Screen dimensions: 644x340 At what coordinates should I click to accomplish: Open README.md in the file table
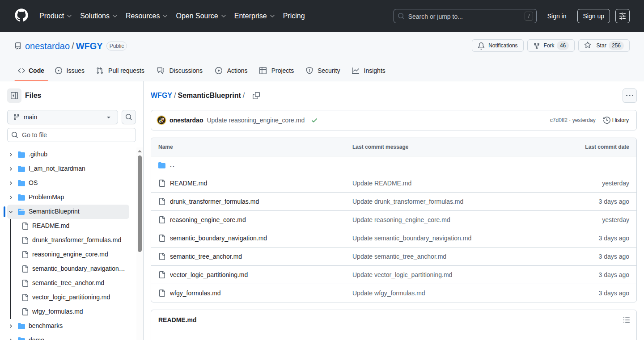(x=188, y=183)
